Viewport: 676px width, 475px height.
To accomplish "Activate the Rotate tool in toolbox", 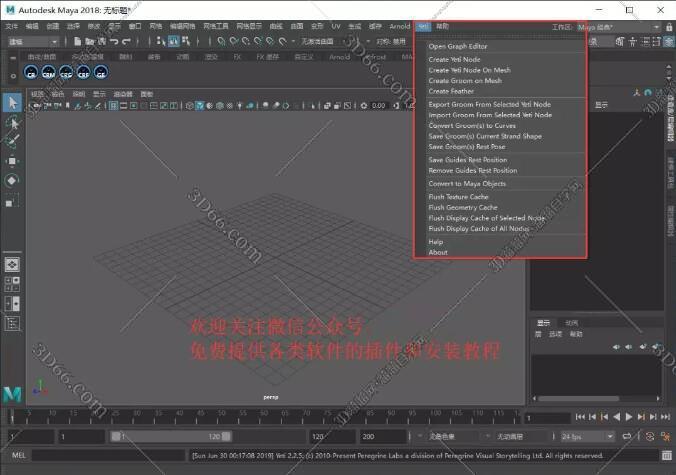I will click(x=12, y=180).
